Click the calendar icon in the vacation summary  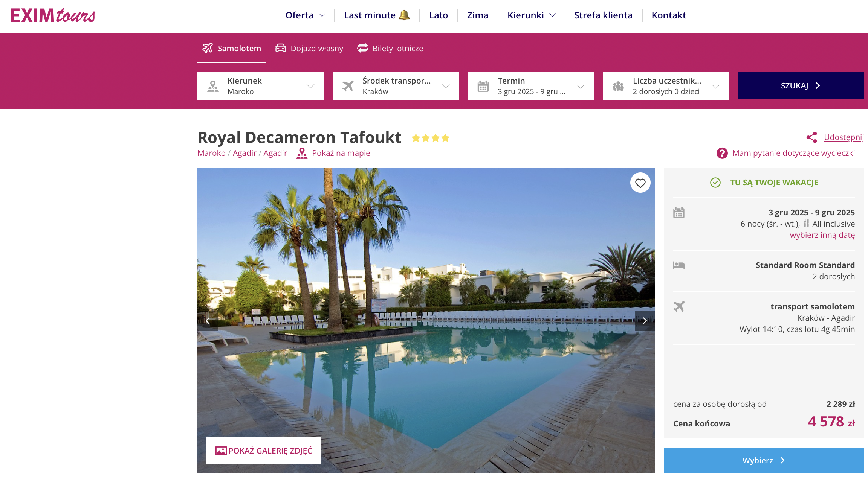(x=679, y=213)
